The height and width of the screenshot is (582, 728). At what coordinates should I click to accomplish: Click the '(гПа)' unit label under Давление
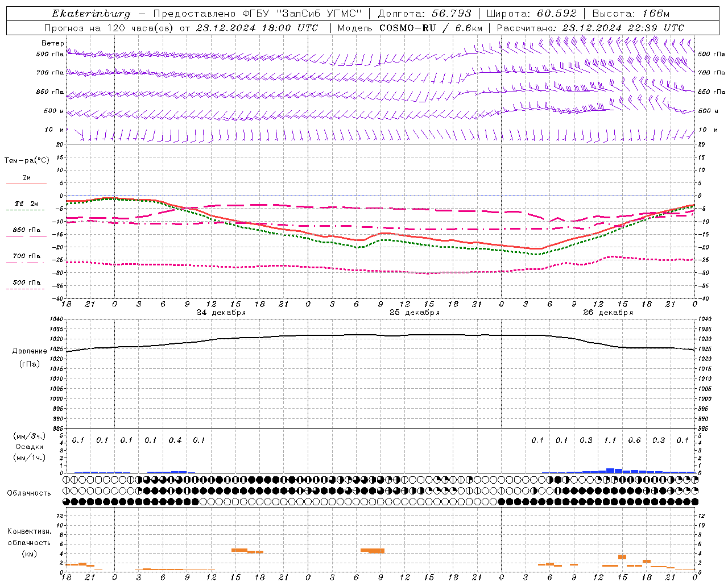point(30,364)
